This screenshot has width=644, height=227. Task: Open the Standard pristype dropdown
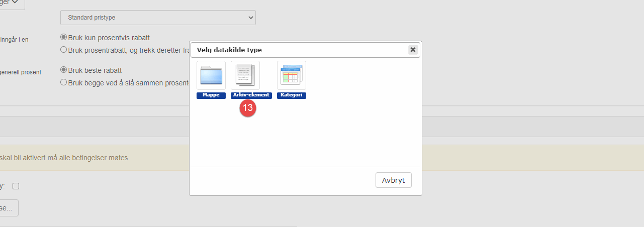[158, 18]
